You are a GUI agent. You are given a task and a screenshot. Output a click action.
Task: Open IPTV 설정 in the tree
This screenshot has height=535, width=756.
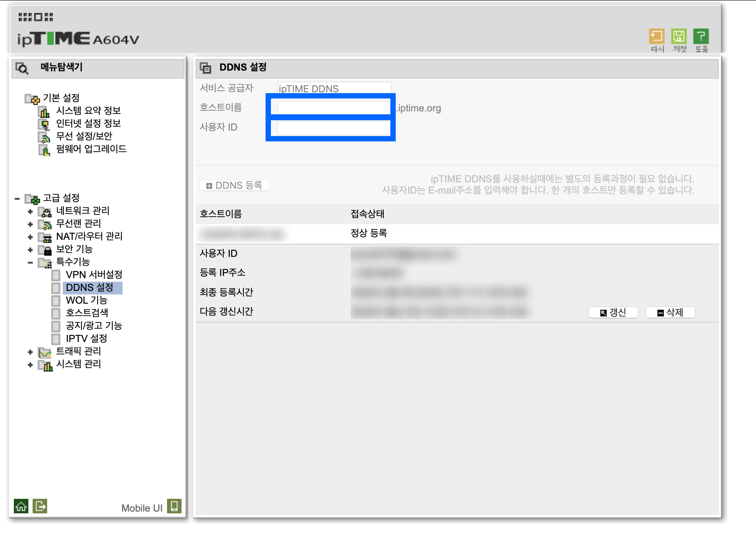[x=86, y=338]
